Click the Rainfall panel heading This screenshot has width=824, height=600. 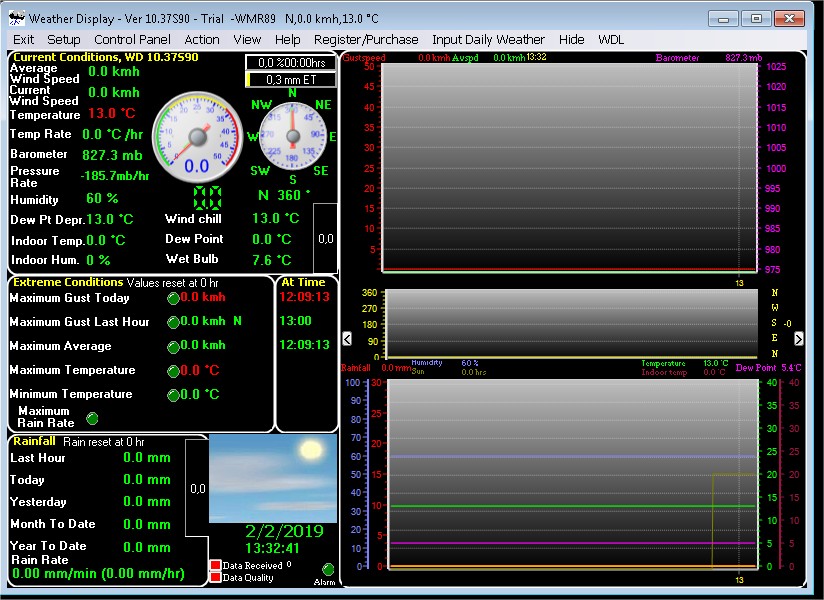[x=34, y=441]
